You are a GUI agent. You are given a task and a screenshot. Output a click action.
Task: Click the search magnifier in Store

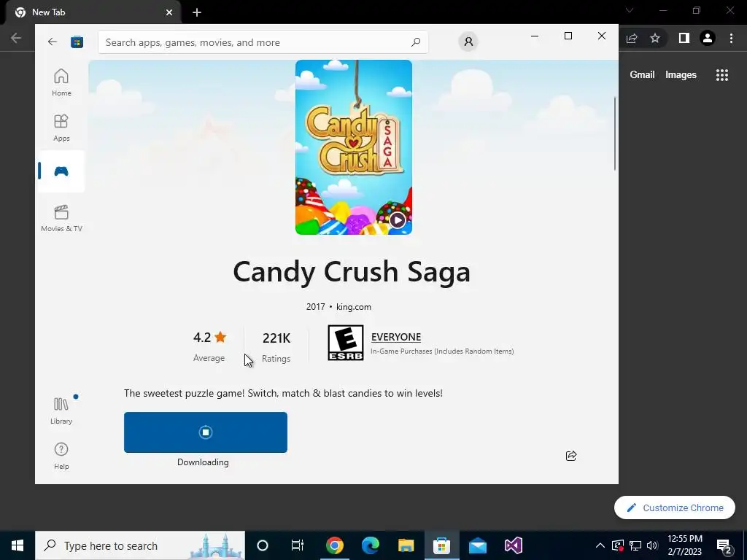click(x=415, y=42)
